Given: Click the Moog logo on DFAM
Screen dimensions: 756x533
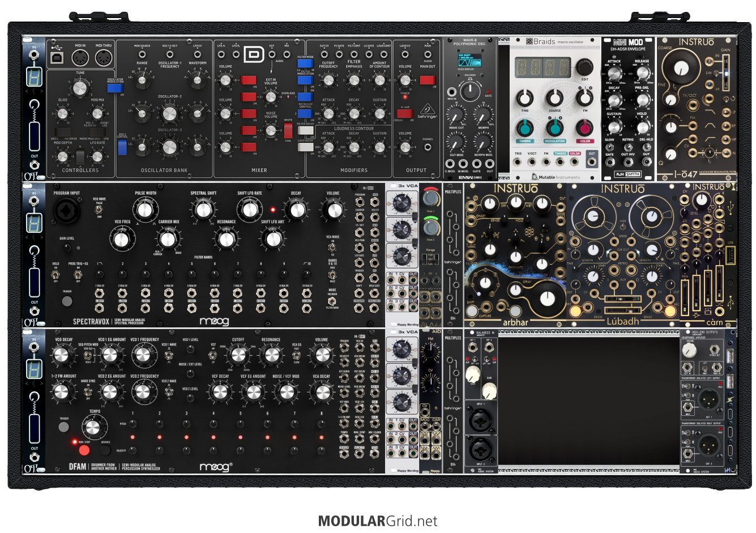Looking at the screenshot, I should pos(216,467).
